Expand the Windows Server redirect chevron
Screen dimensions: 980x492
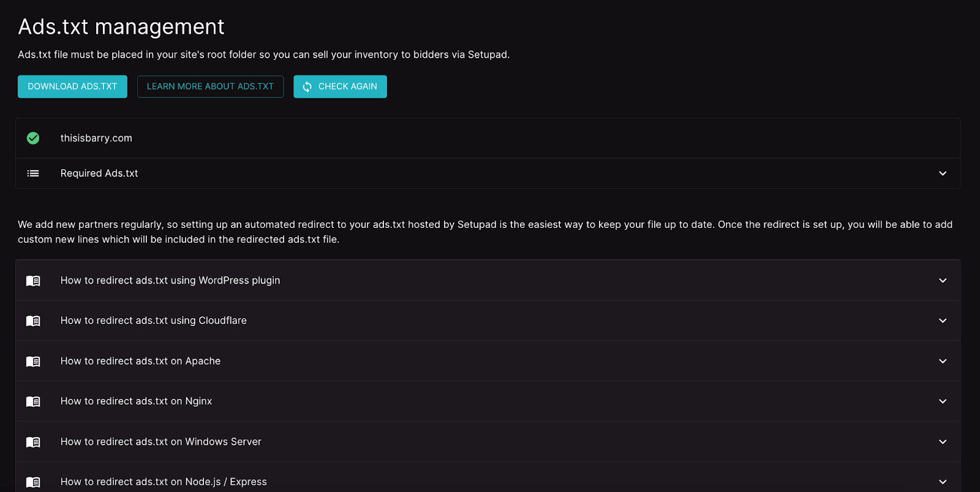click(943, 442)
